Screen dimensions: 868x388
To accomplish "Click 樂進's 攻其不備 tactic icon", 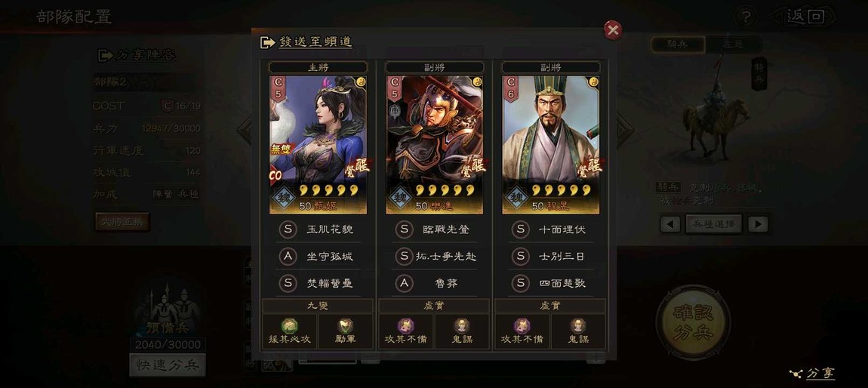I will pos(406,326).
